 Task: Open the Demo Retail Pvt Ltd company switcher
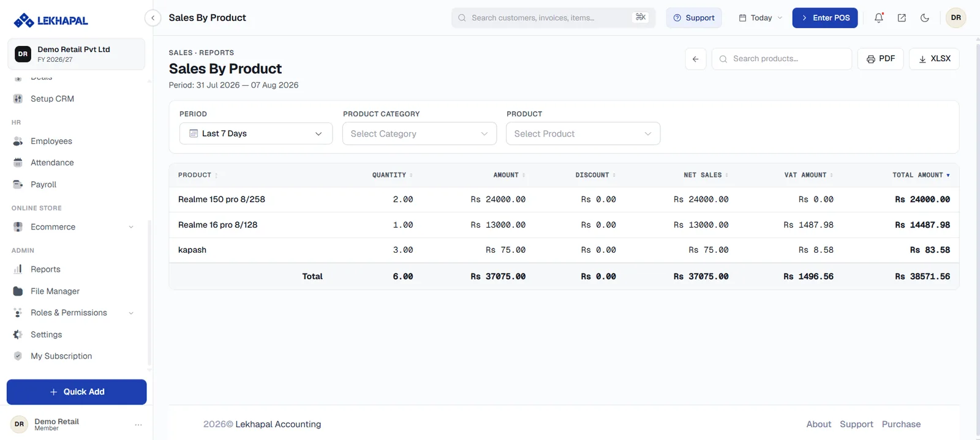point(77,54)
